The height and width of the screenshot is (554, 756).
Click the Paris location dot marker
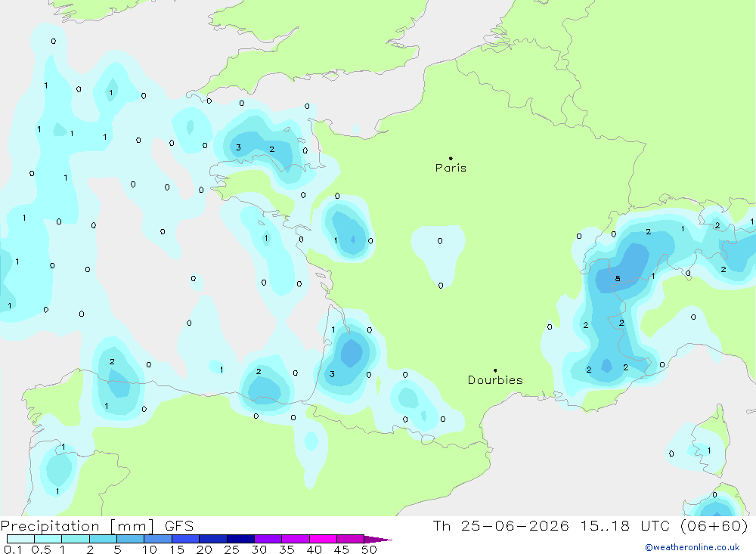click(451, 158)
